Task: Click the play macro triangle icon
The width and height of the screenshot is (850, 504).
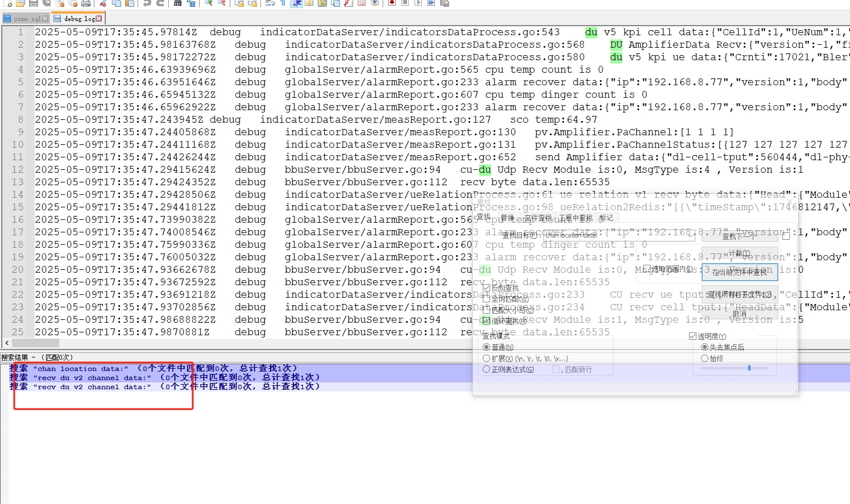Action: click(x=418, y=3)
